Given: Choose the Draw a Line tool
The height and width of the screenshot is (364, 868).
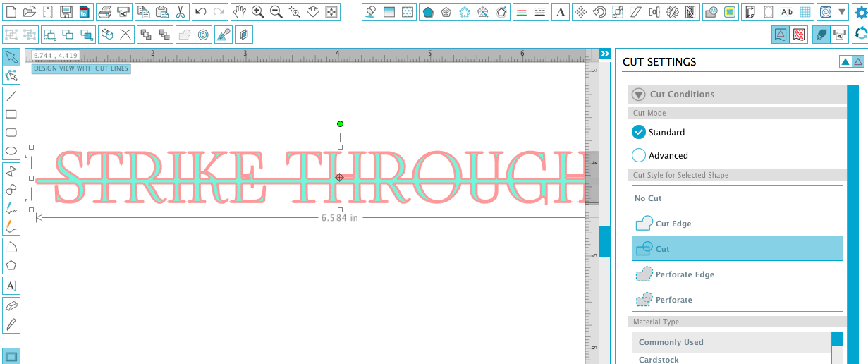Looking at the screenshot, I should [x=11, y=96].
